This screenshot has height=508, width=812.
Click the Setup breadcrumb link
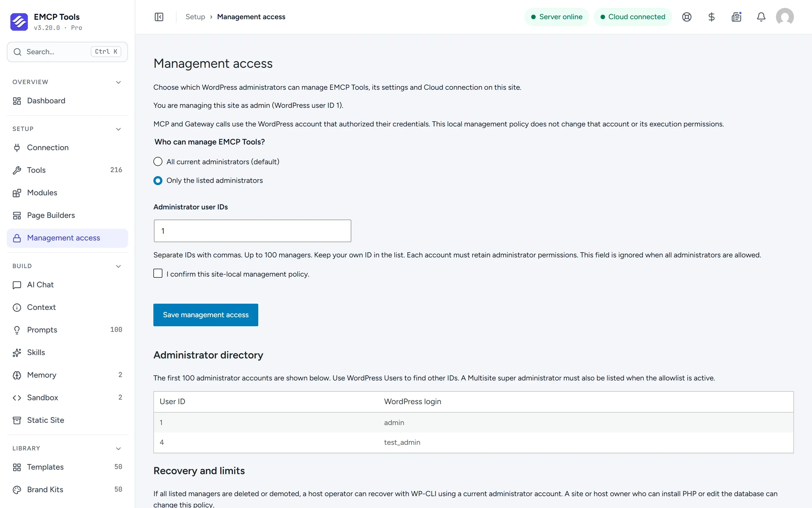click(x=195, y=17)
